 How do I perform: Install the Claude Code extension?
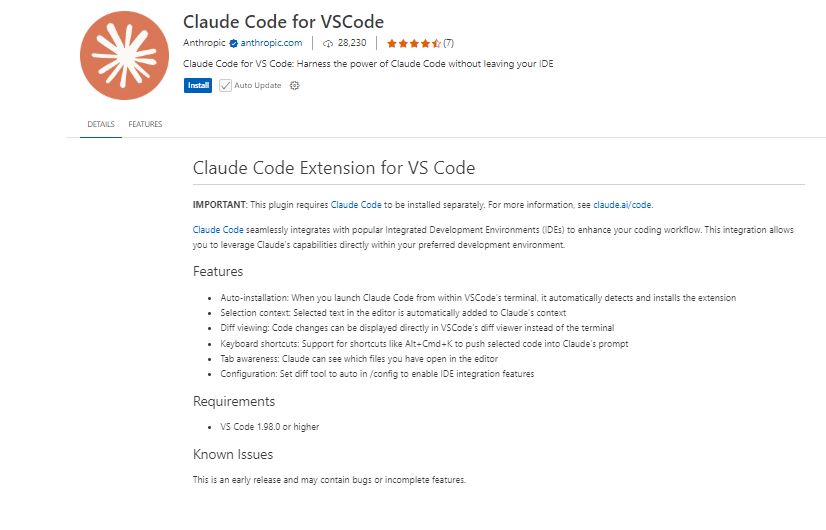pyautogui.click(x=198, y=85)
